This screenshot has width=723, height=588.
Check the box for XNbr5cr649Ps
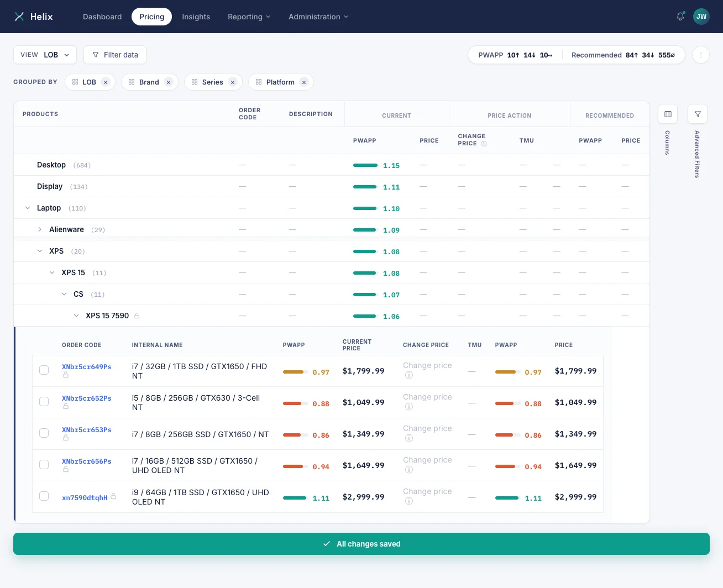point(44,370)
